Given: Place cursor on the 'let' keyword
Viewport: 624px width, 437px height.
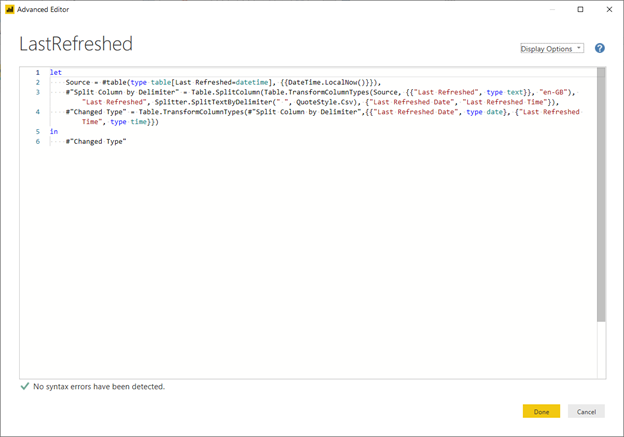Looking at the screenshot, I should pyautogui.click(x=55, y=73).
